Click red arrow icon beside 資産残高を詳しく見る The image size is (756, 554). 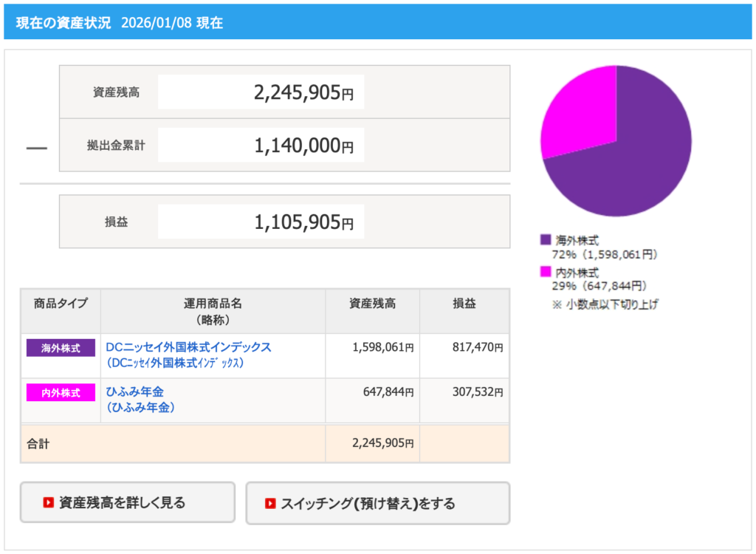click(x=48, y=503)
